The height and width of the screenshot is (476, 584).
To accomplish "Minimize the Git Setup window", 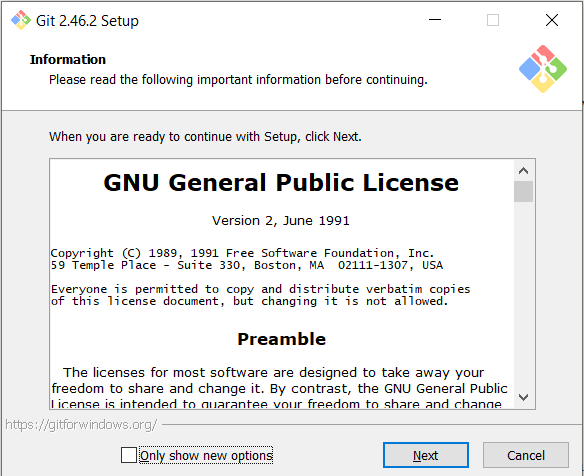I will point(435,20).
